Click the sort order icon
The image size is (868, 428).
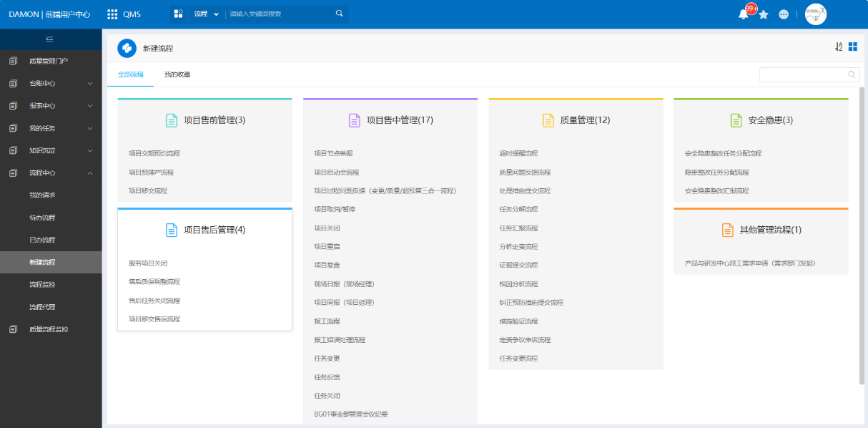coord(839,47)
